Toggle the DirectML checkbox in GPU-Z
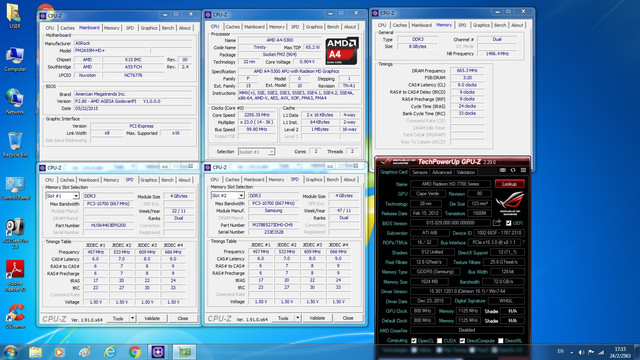 501,340
